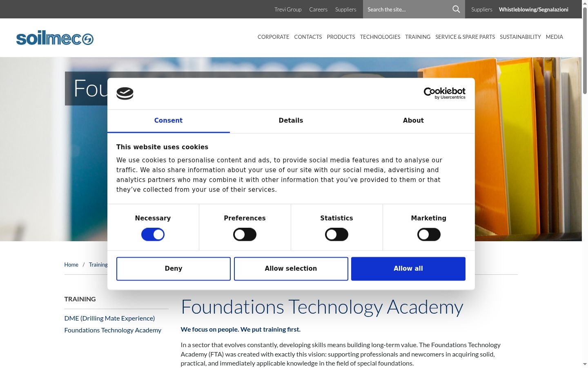
Task: Enable the Preferences cookies switch
Action: pos(245,234)
